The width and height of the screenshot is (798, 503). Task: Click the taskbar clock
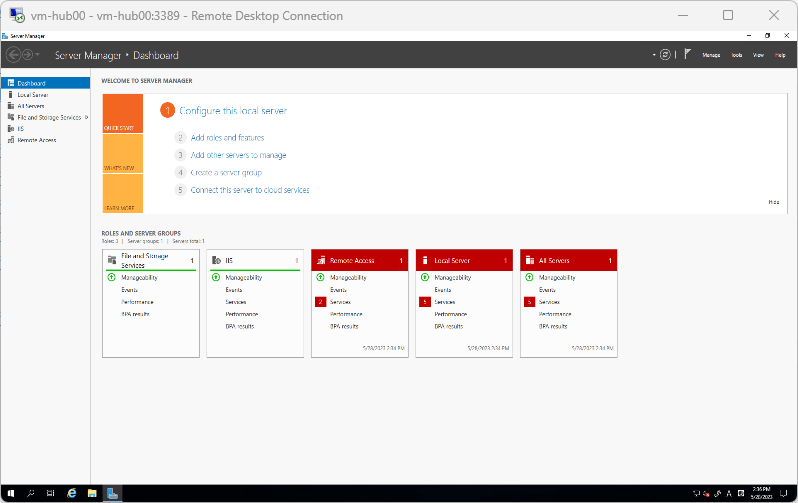click(x=761, y=493)
